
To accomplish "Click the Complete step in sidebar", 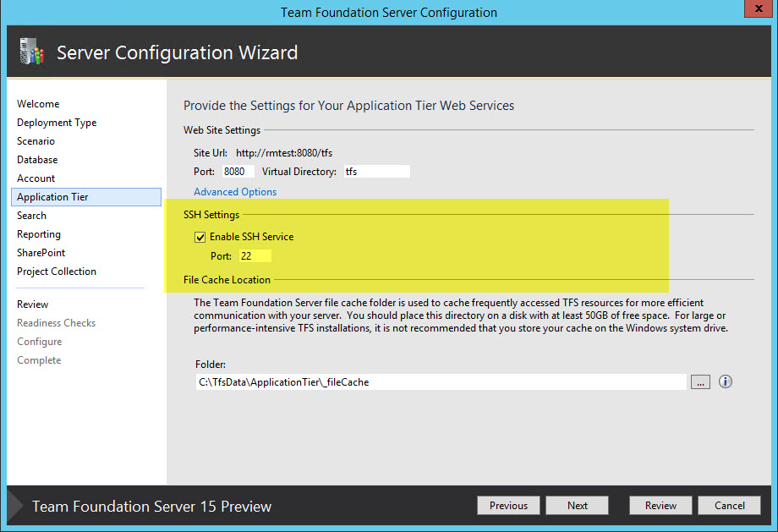I will point(39,360).
